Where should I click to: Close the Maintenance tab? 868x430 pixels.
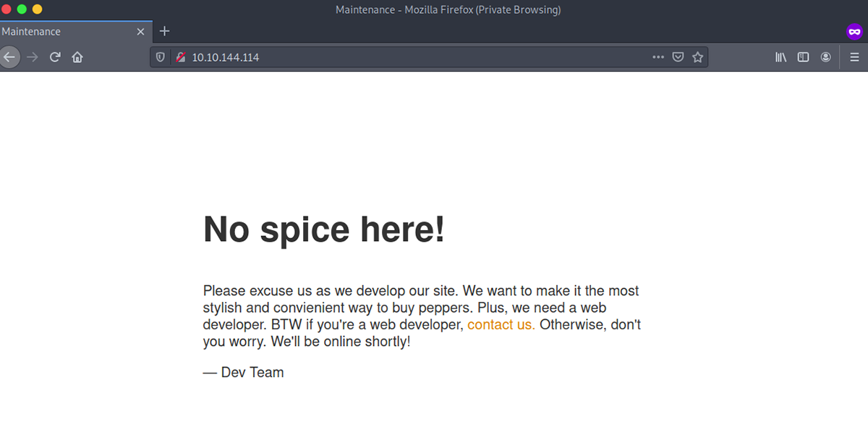point(141,32)
